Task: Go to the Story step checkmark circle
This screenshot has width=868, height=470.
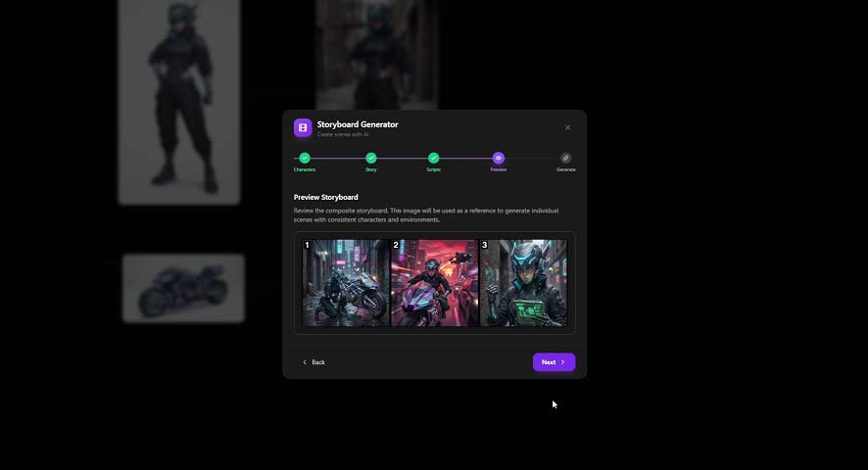Action: click(371, 158)
